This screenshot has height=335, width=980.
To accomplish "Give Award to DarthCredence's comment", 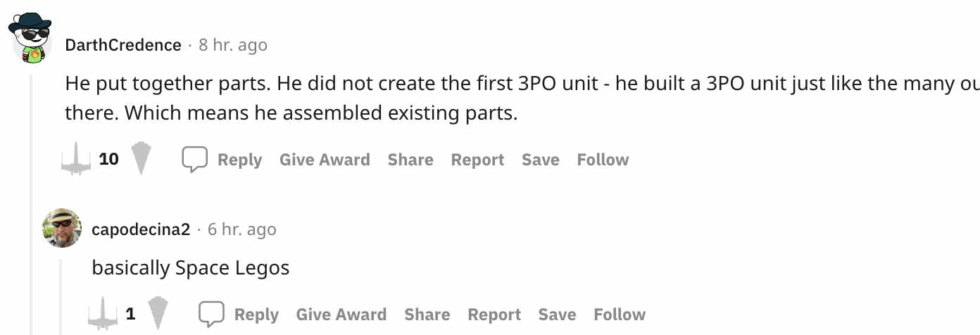I will pos(325,160).
